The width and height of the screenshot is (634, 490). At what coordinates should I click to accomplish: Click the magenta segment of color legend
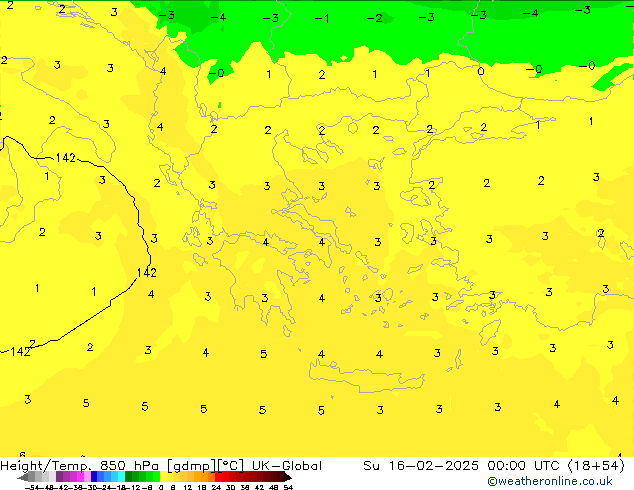80,477
